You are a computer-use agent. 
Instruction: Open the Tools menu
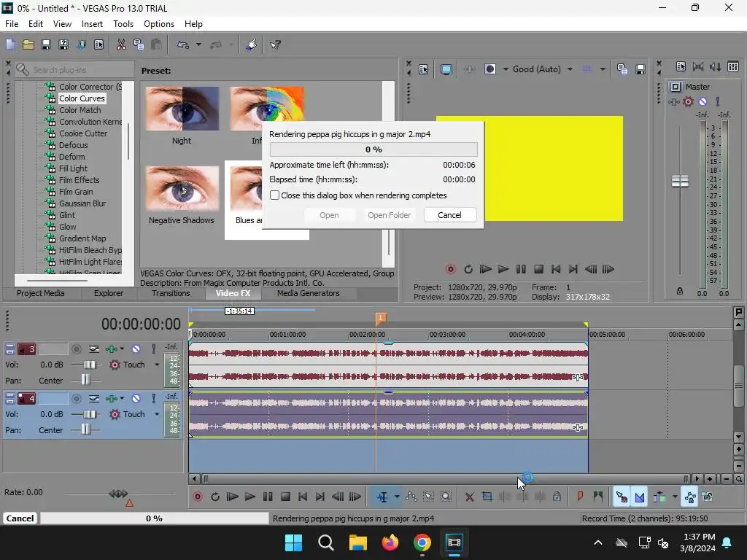coord(123,24)
